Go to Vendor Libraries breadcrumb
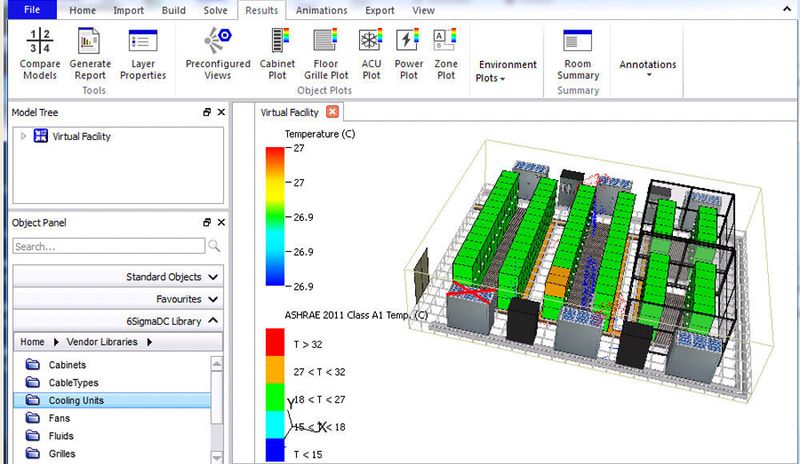The image size is (800, 464). (x=102, y=342)
